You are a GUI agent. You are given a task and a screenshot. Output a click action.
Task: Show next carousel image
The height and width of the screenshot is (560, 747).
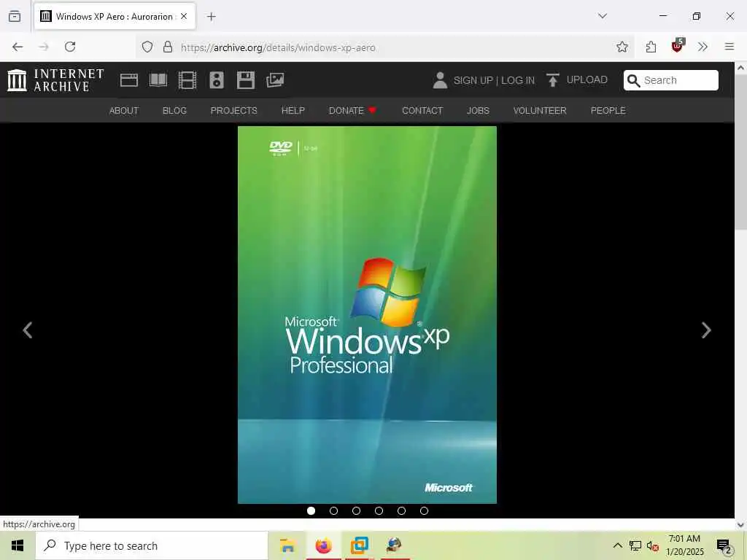[706, 330]
